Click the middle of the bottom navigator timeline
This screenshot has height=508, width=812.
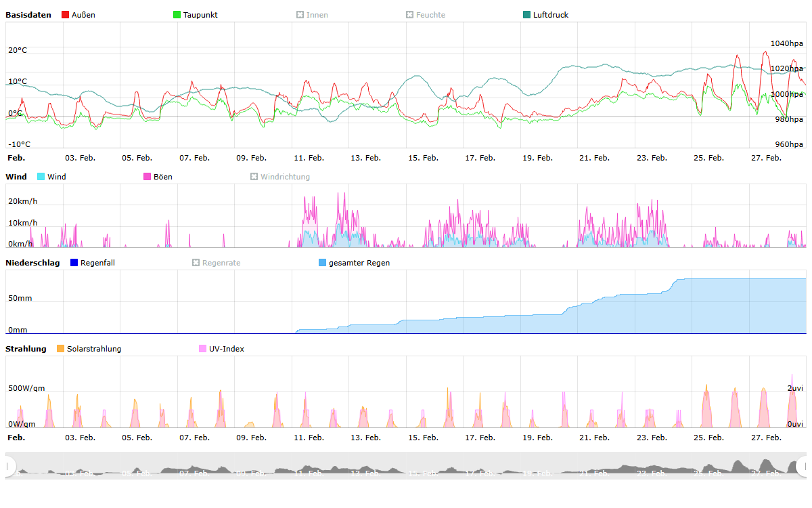406,467
